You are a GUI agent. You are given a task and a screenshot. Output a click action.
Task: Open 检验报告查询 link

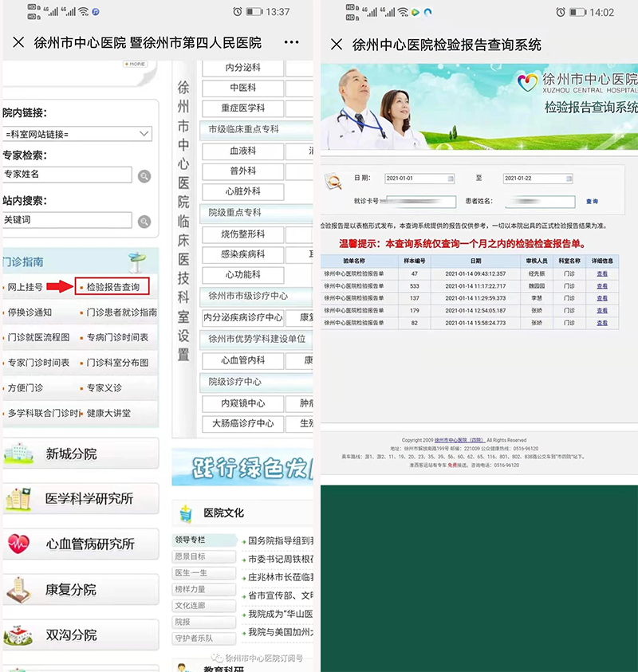[112, 287]
